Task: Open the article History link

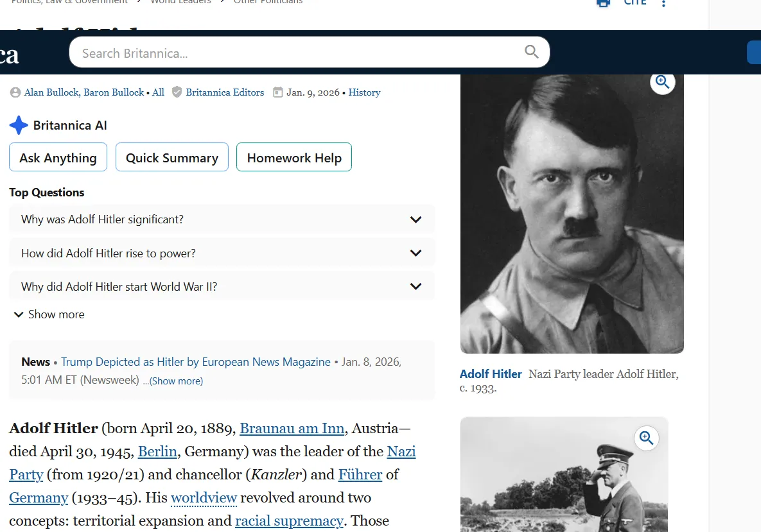Action: [364, 92]
